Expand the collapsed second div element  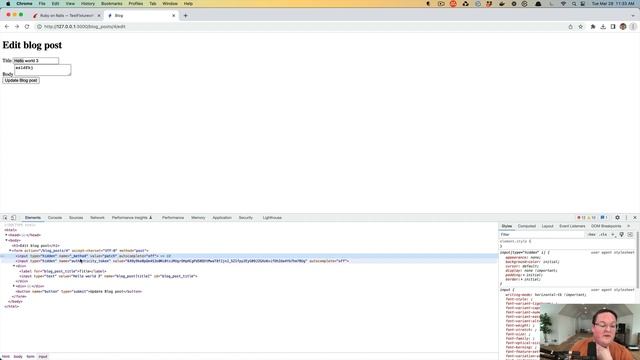(14, 287)
